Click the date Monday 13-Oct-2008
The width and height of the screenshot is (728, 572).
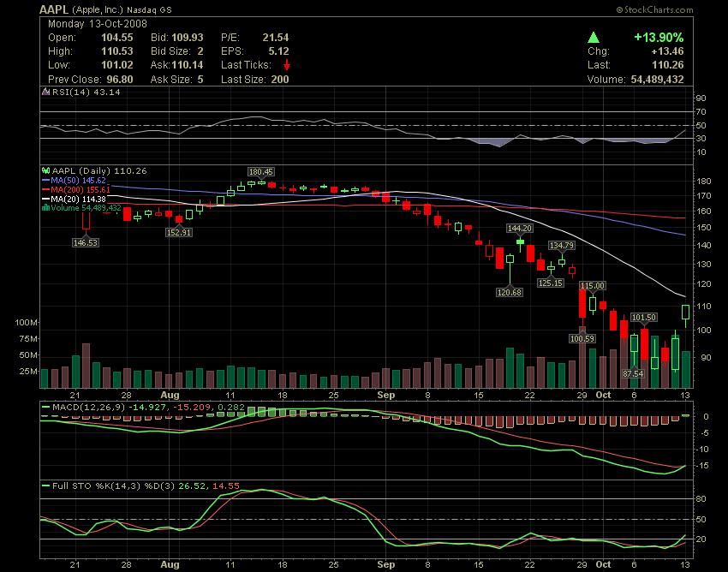(98, 24)
